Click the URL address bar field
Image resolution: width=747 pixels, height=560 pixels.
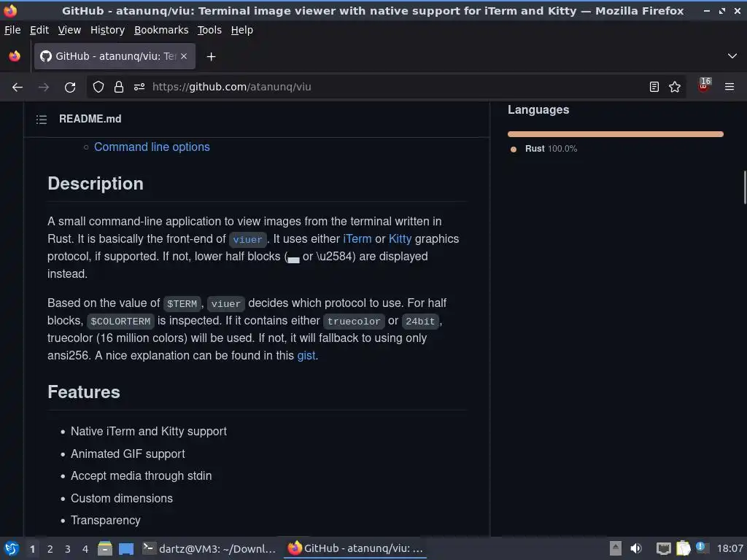[x=386, y=87]
